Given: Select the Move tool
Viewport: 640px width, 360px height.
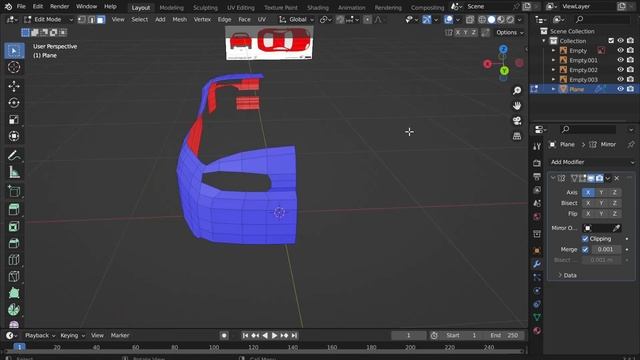Looking at the screenshot, I should tap(14, 86).
